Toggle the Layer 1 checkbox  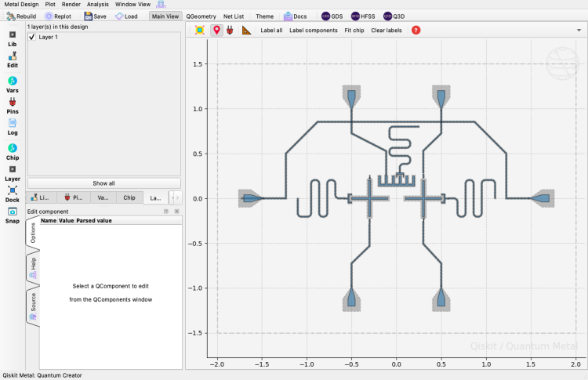click(x=32, y=37)
